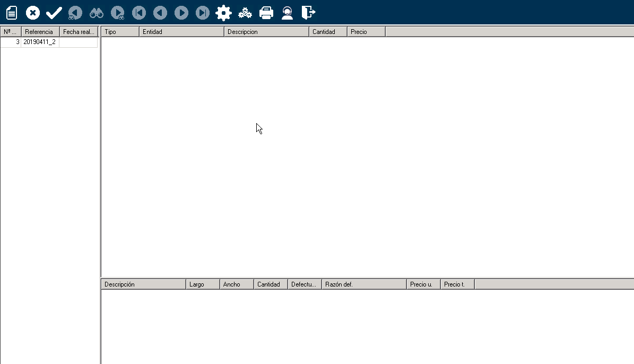Viewport: 634px width, 364px height.
Task: Jump to the last record
Action: [203, 13]
